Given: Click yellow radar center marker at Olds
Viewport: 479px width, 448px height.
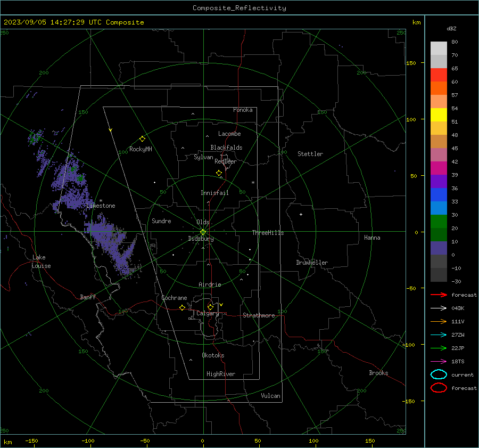Looking at the screenshot, I should click(x=203, y=232).
